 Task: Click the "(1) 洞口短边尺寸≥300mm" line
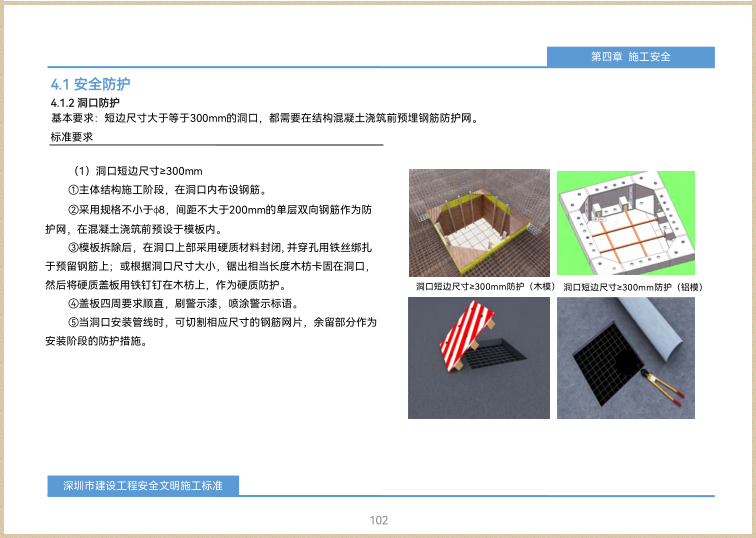tap(135, 171)
